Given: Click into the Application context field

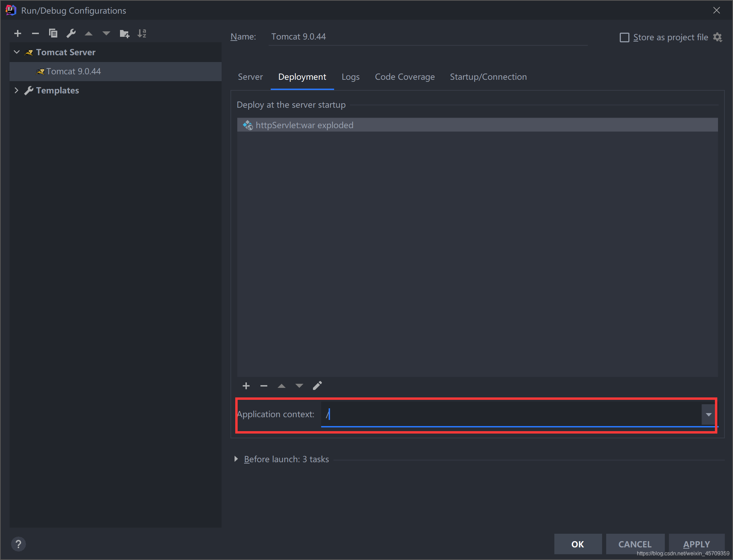Looking at the screenshot, I should [x=511, y=414].
